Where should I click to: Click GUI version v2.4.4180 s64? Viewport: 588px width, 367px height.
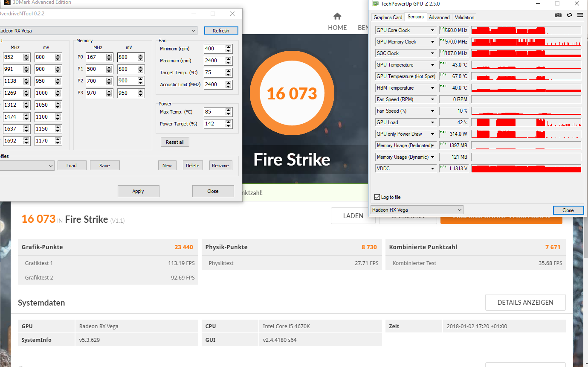[x=280, y=340]
